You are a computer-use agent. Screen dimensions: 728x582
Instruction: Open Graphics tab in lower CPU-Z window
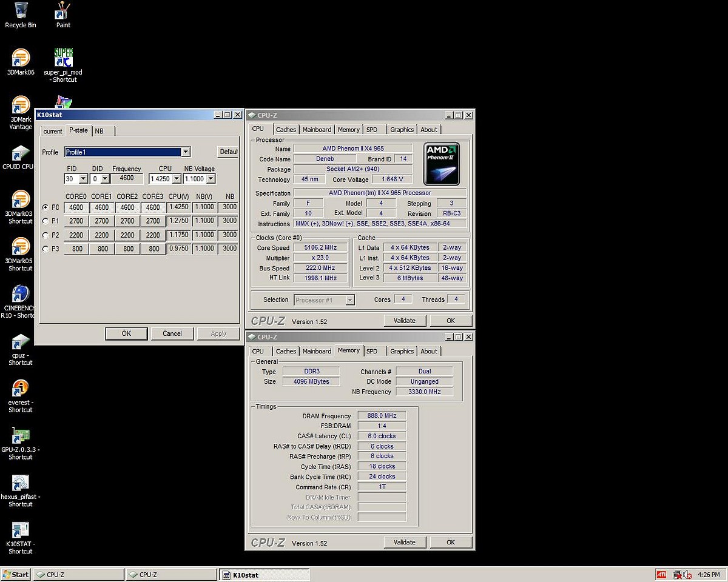tap(402, 352)
